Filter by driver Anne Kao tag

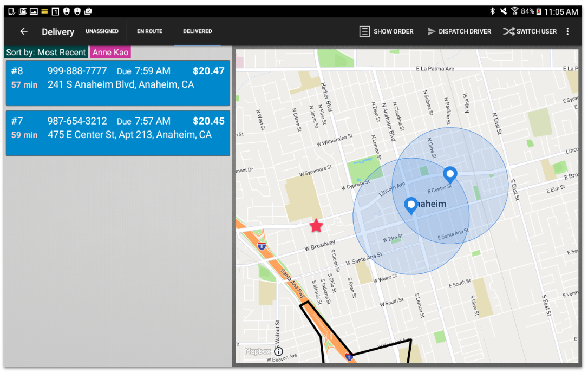pos(110,53)
